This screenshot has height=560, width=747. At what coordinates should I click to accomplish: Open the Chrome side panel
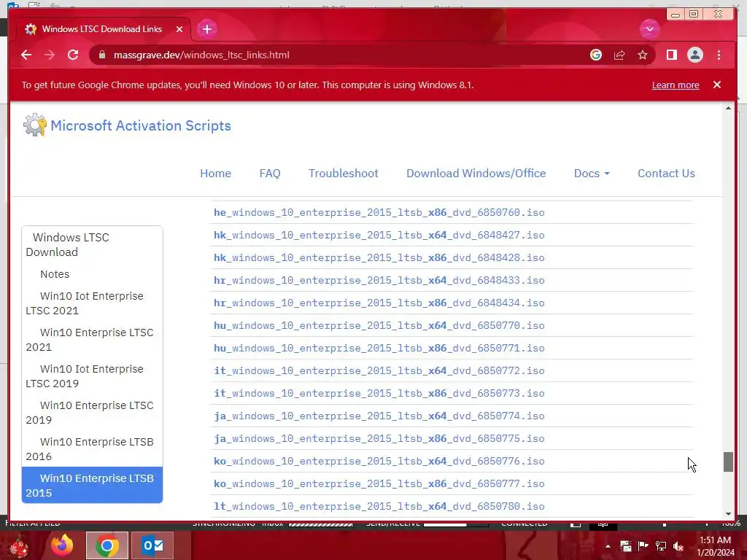[x=672, y=55]
